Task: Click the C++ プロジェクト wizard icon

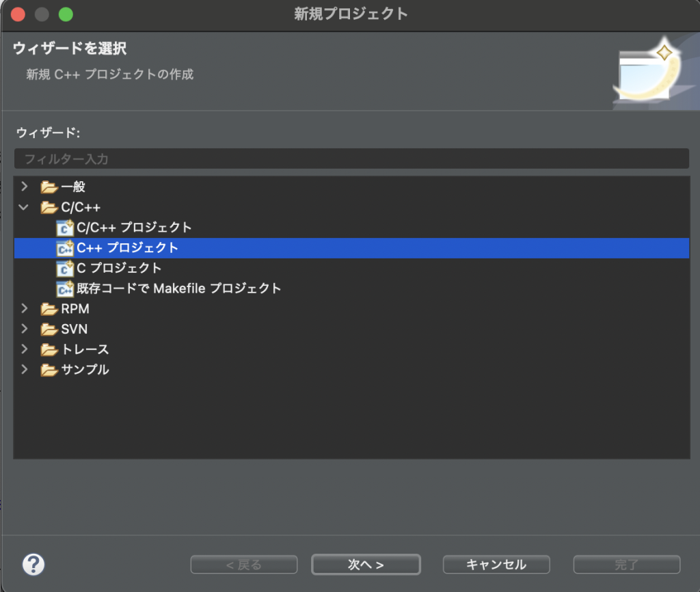Action: [x=65, y=248]
